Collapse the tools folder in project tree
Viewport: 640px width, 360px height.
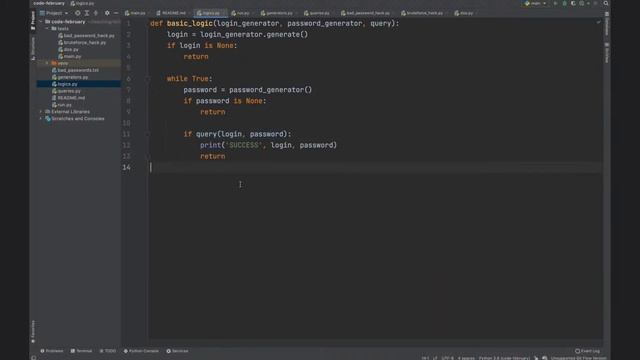[47, 29]
